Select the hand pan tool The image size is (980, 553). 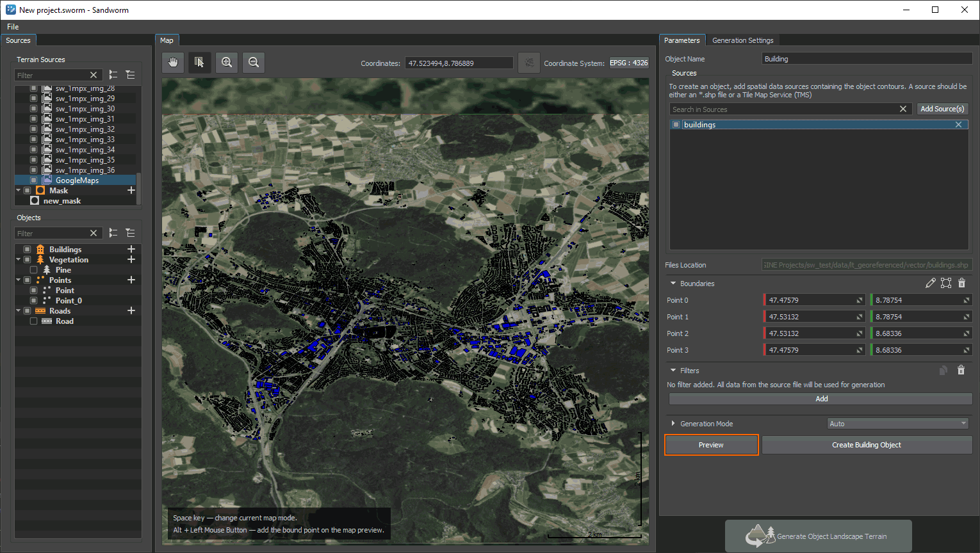point(173,63)
